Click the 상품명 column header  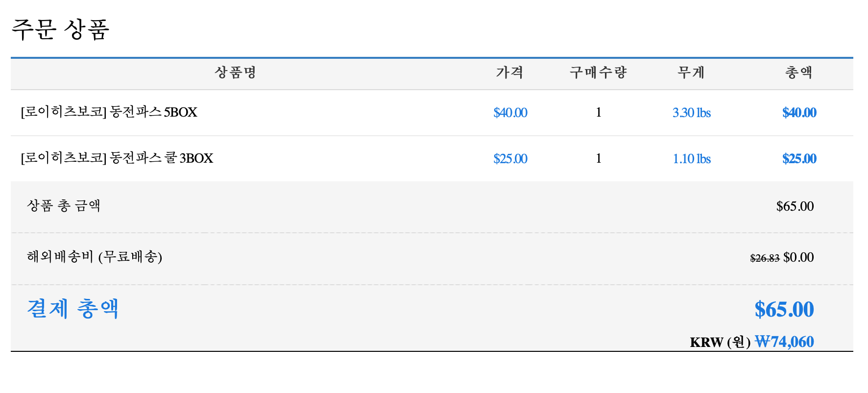(236, 73)
